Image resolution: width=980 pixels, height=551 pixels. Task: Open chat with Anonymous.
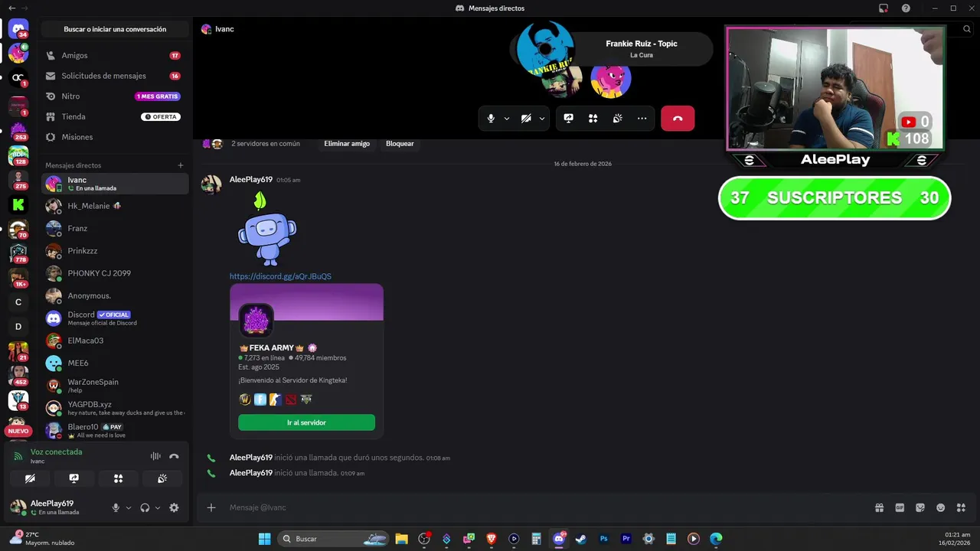pyautogui.click(x=115, y=295)
